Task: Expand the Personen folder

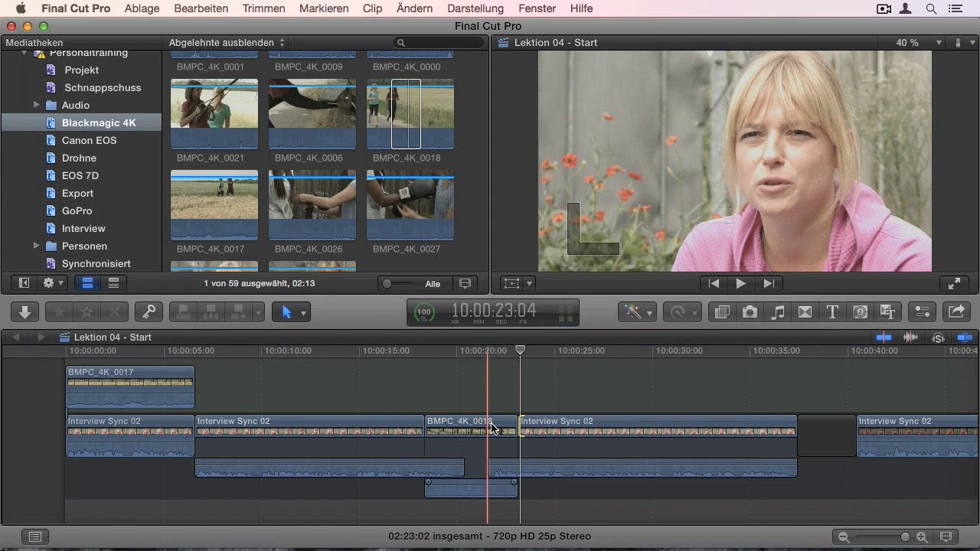Action: click(36, 246)
